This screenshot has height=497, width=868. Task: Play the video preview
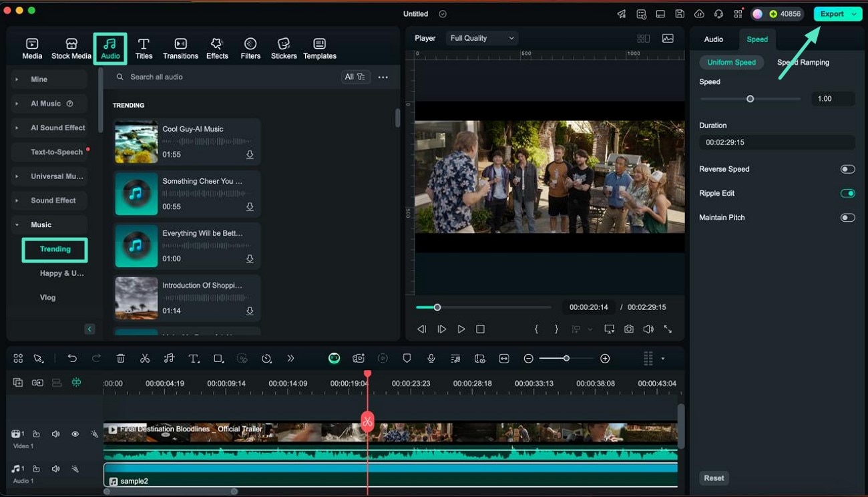461,329
